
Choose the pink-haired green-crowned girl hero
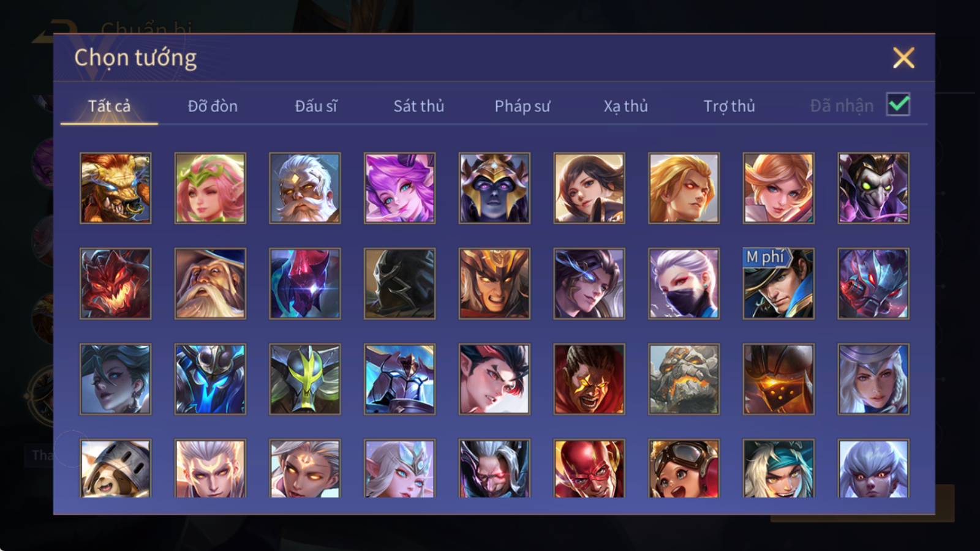pos(210,188)
